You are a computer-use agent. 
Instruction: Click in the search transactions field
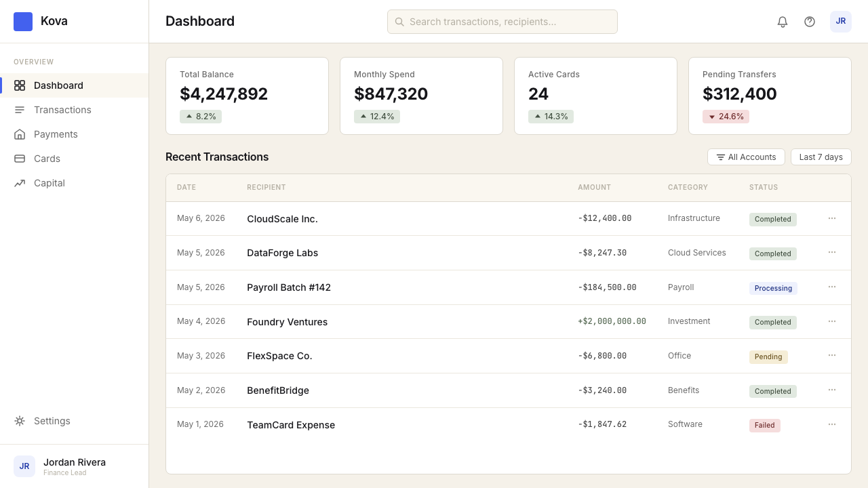click(502, 22)
